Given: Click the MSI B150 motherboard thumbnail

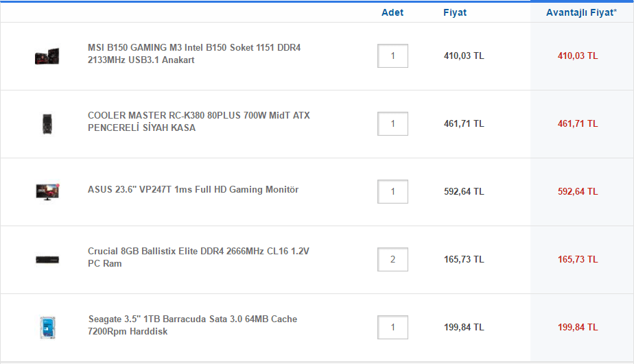Looking at the screenshot, I should (x=47, y=56).
